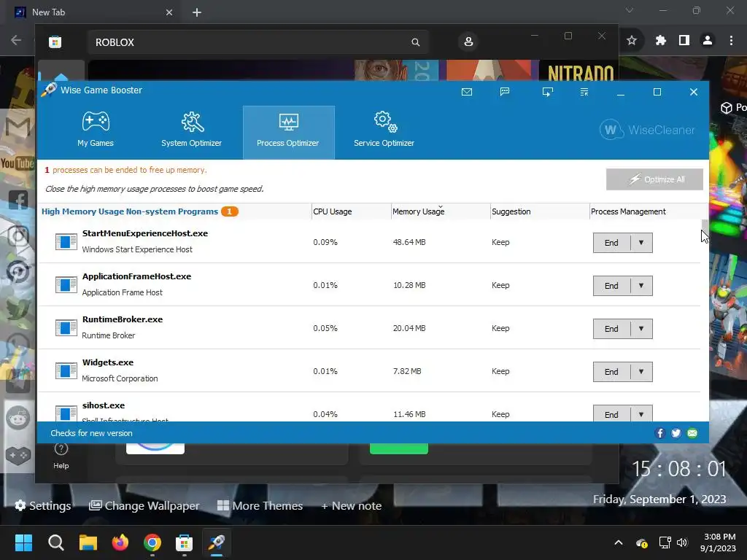End the sihost.exe process
Image resolution: width=747 pixels, height=560 pixels.
[x=611, y=413]
